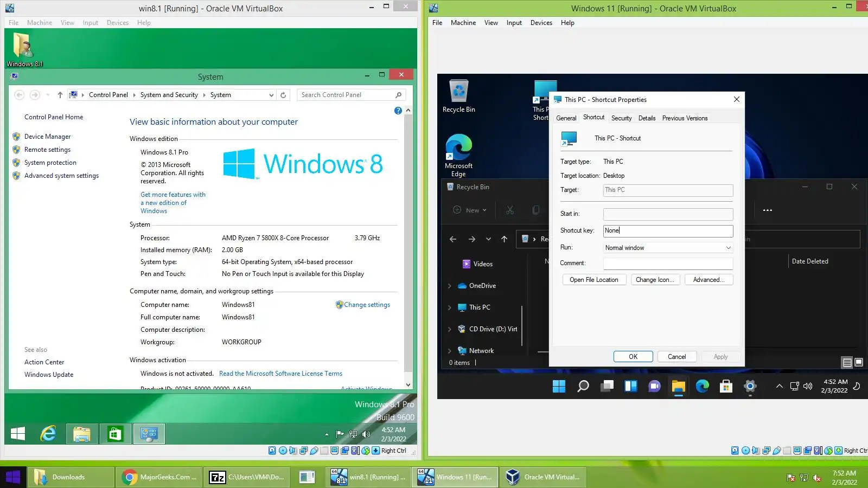The height and width of the screenshot is (488, 868).
Task: Open File Explorer on the Windows 11 taskbar
Action: click(x=678, y=386)
